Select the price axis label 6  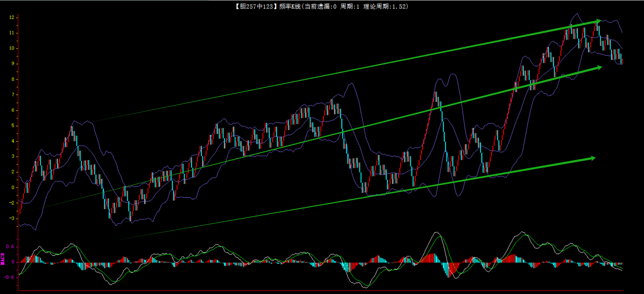click(13, 110)
